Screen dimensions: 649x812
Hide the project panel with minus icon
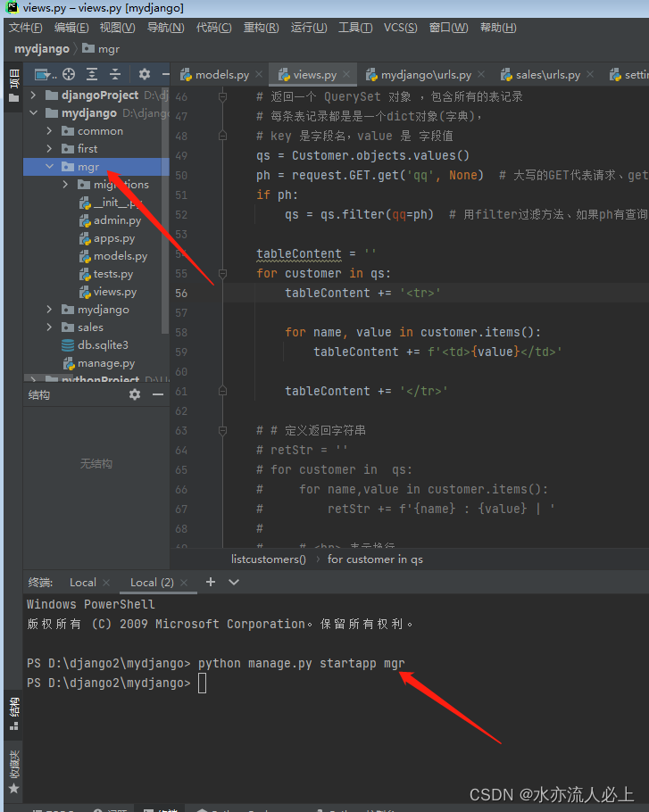click(x=166, y=75)
